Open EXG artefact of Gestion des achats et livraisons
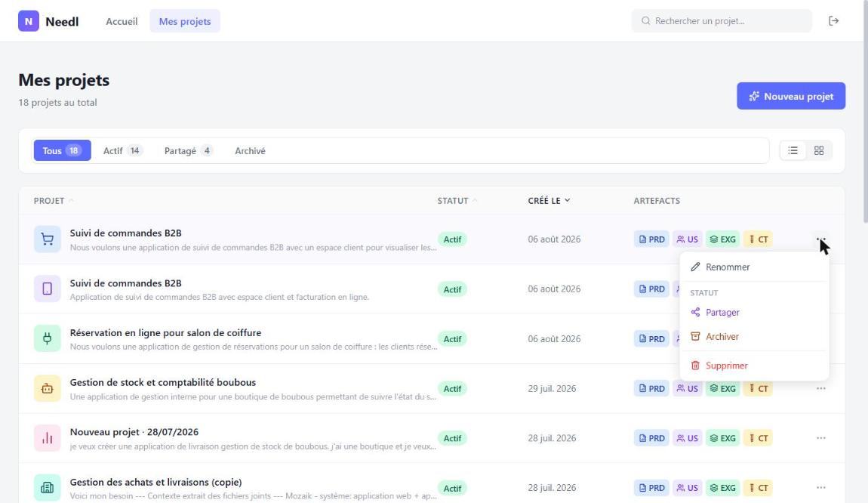868x503 pixels. tap(722, 487)
